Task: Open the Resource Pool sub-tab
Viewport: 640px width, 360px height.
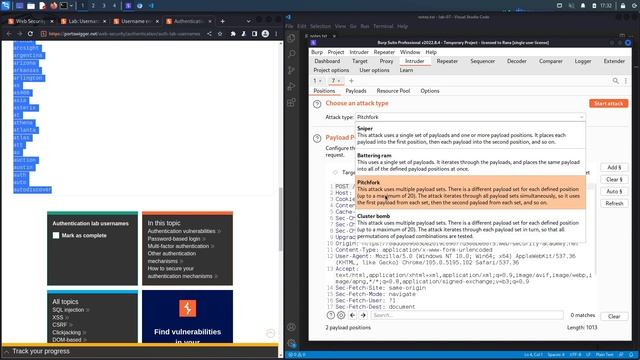Action: 393,91
